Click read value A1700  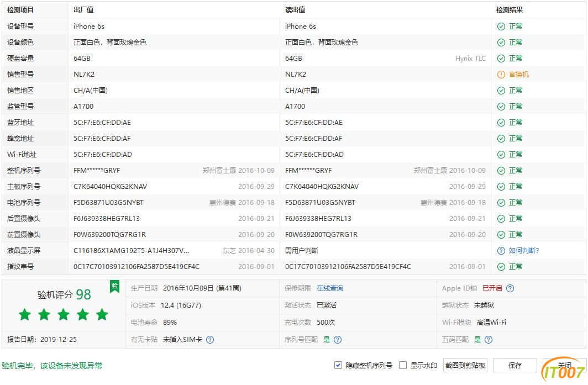[295, 107]
